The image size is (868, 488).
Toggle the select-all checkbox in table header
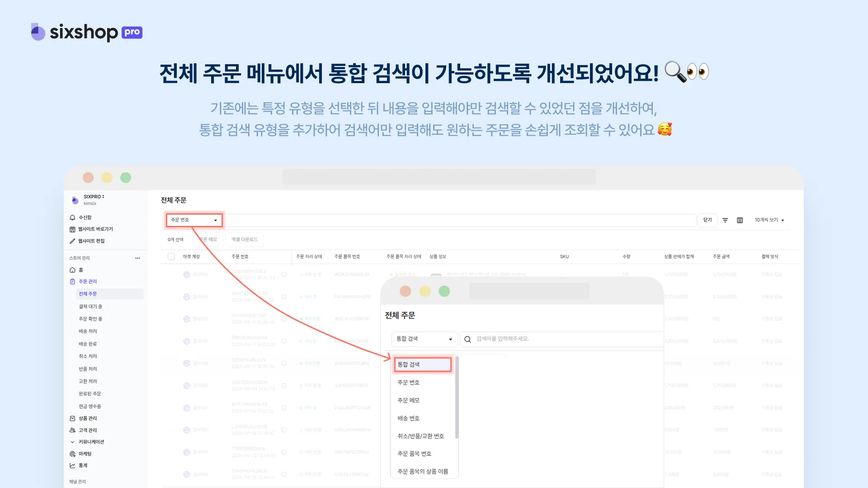point(171,257)
